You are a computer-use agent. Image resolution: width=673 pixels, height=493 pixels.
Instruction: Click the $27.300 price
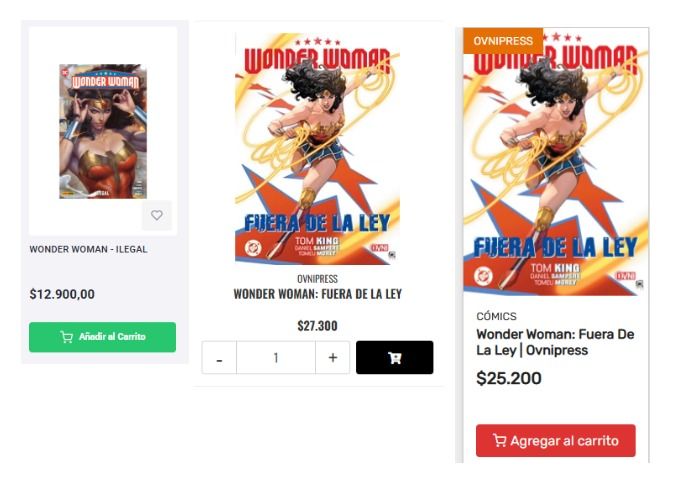[318, 326]
